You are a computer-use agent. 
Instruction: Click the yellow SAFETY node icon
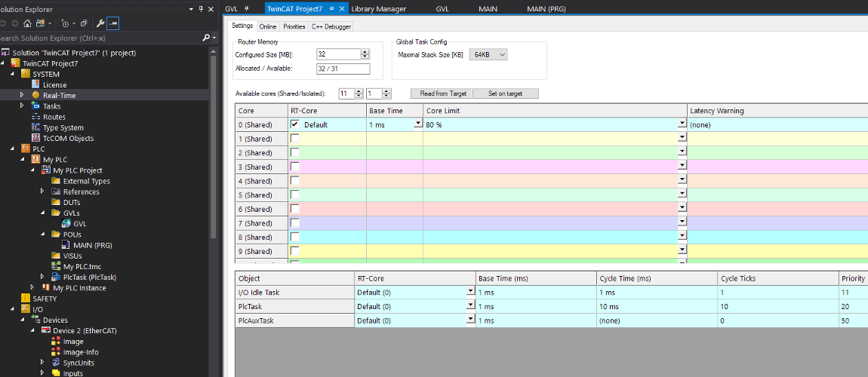(x=26, y=299)
